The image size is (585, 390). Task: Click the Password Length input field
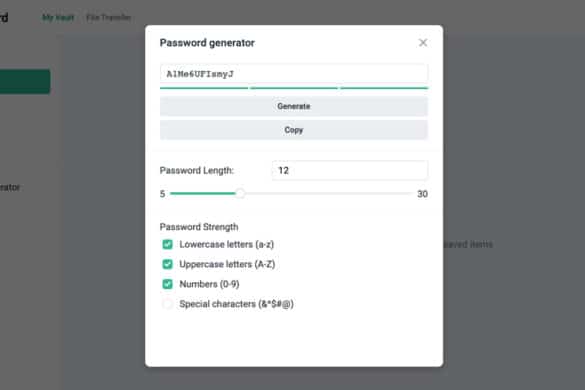(350, 171)
